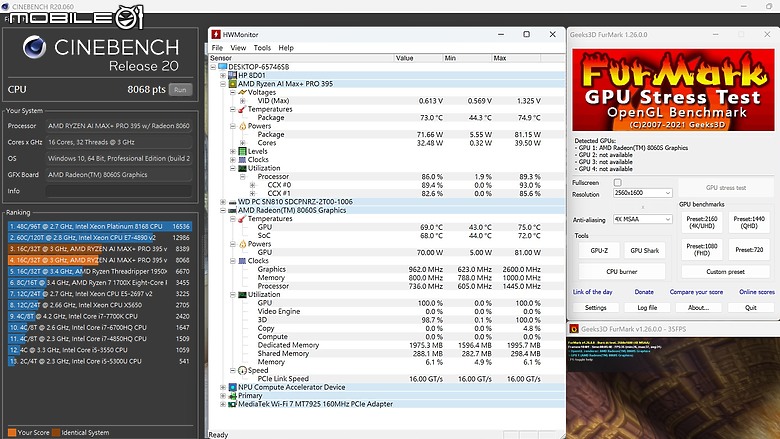Toggle the FurMark Fullscreen checkbox
Screen dimensions: 780x439
click(x=617, y=182)
